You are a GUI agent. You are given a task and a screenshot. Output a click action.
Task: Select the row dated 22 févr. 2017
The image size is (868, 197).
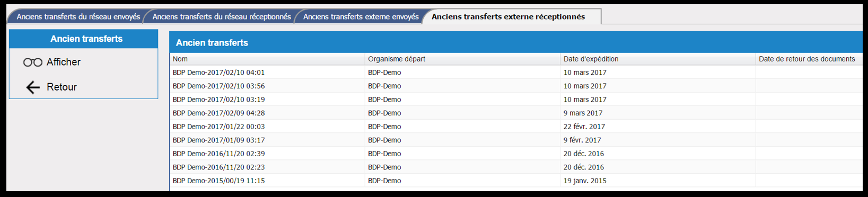pos(516,127)
